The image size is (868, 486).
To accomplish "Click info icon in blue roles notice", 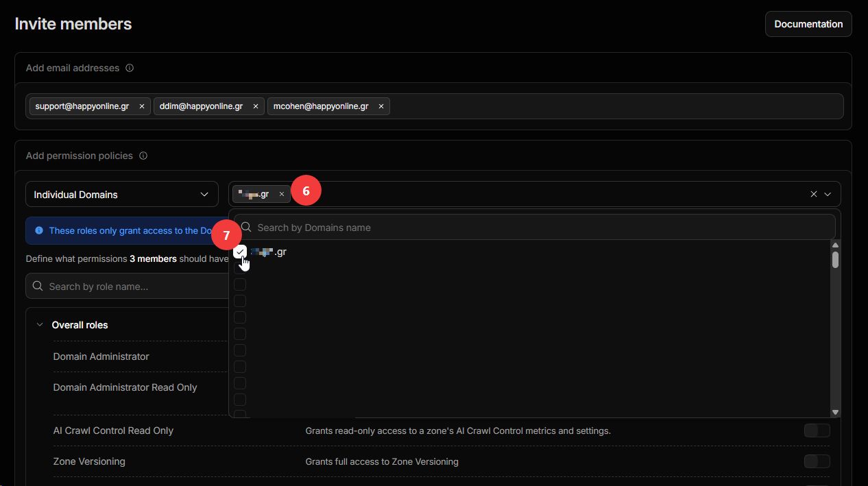I will [39, 230].
